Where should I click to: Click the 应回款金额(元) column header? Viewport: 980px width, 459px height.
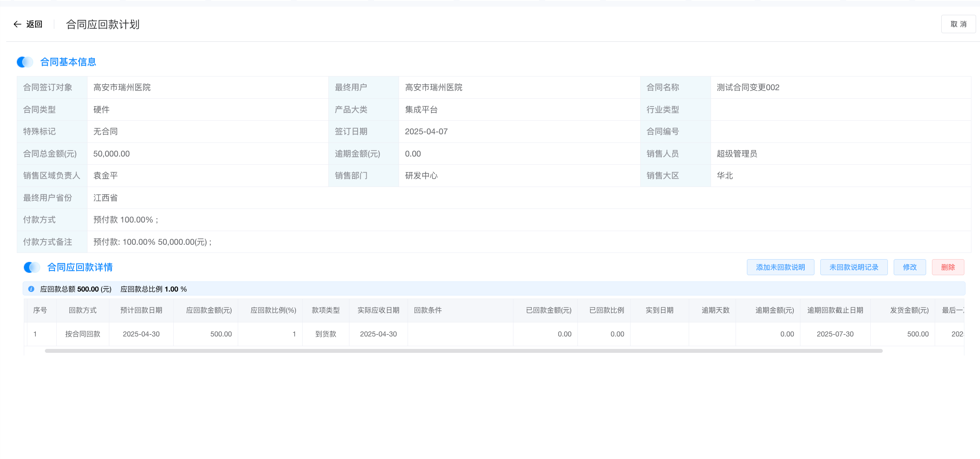point(209,310)
